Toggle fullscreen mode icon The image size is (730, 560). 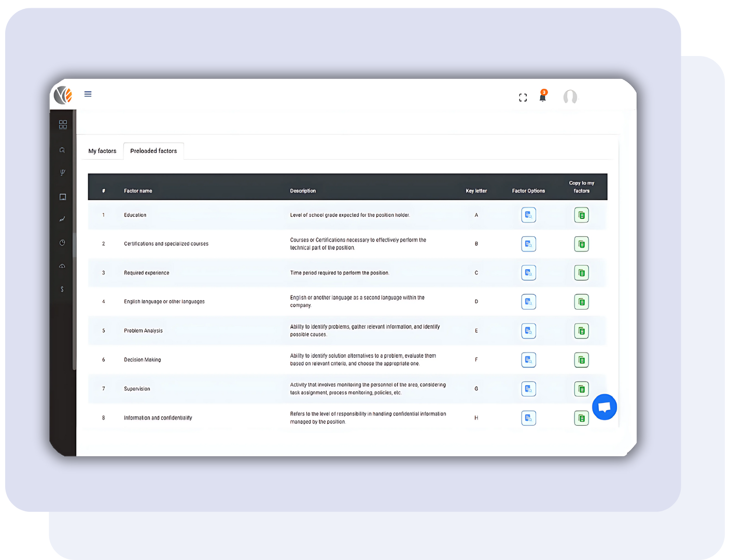coord(523,97)
